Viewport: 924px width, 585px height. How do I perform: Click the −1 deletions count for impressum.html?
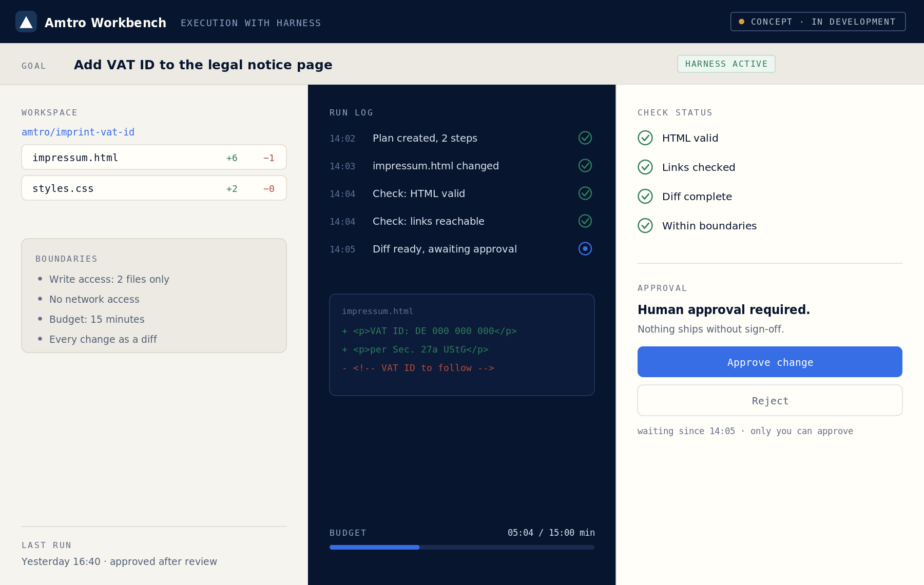tap(268, 158)
